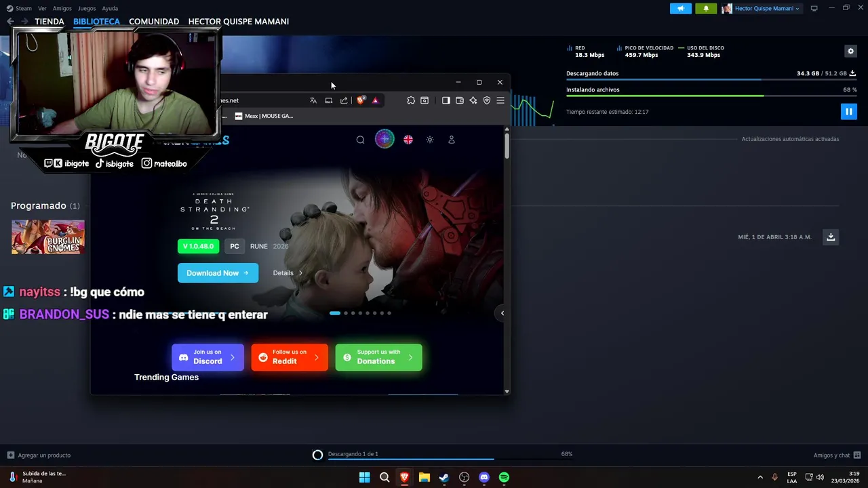
Task: Open the Ayuda menu in Steam
Action: tap(110, 8)
